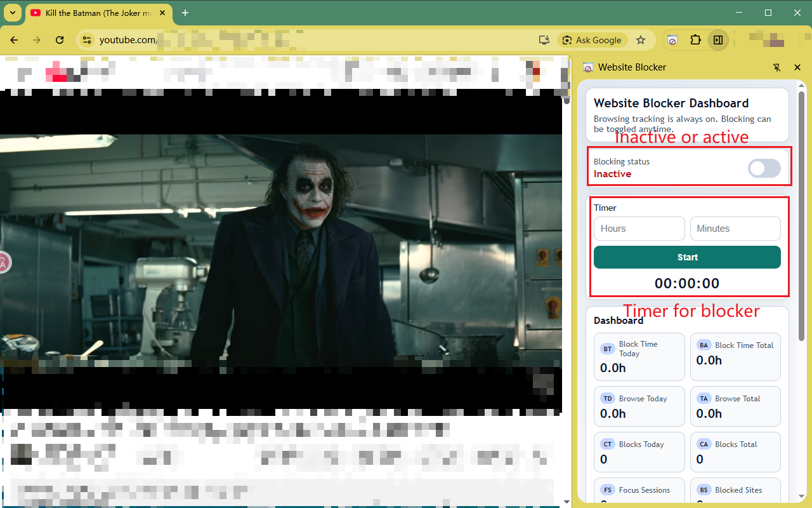
Task: Expand the tab search dropdown
Action: tap(12, 13)
